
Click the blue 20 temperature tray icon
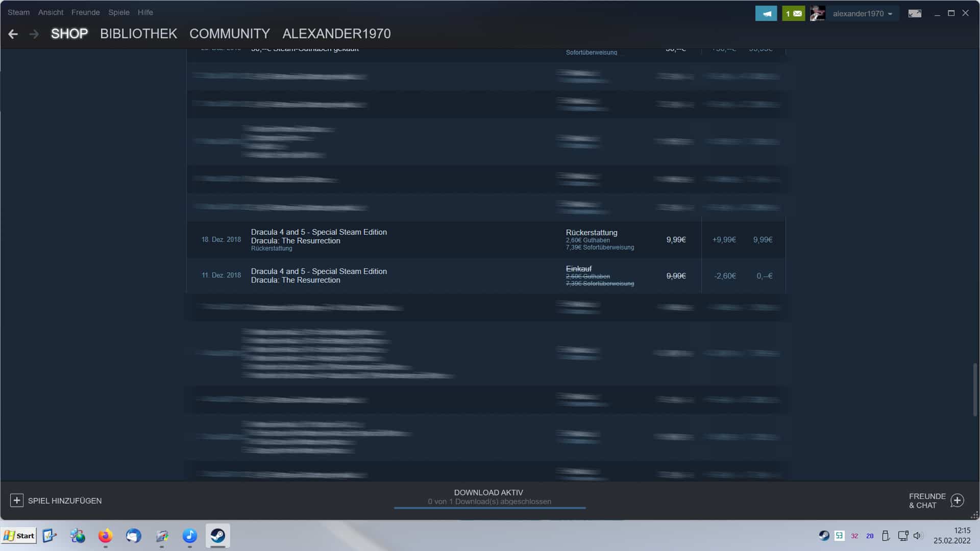(870, 536)
